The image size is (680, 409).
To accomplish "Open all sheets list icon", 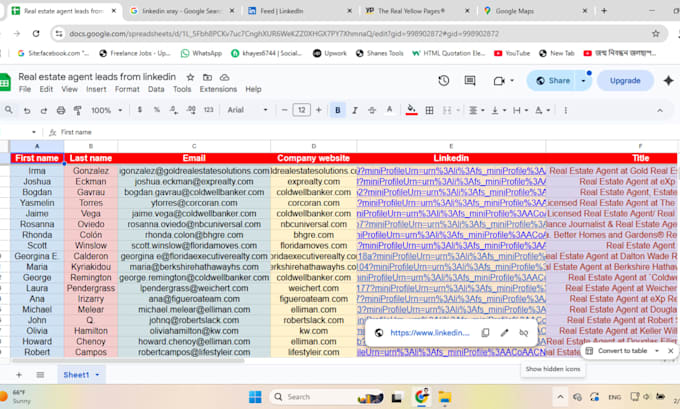I will 40,375.
